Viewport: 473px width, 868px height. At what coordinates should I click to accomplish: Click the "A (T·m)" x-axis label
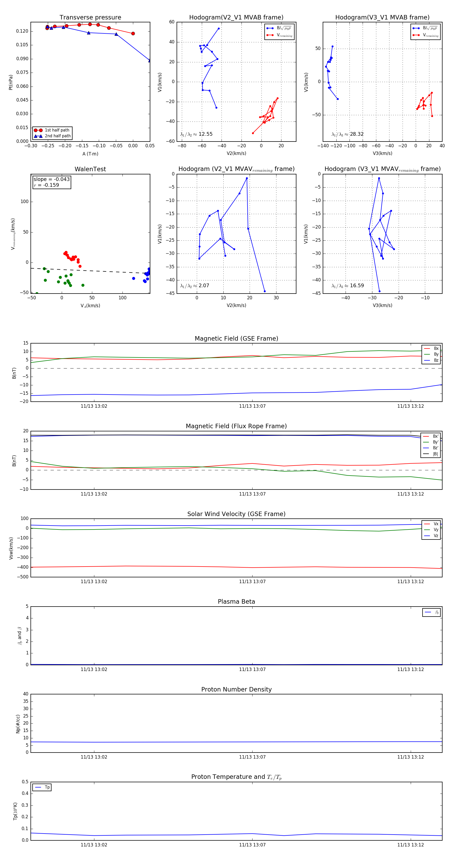pos(90,154)
